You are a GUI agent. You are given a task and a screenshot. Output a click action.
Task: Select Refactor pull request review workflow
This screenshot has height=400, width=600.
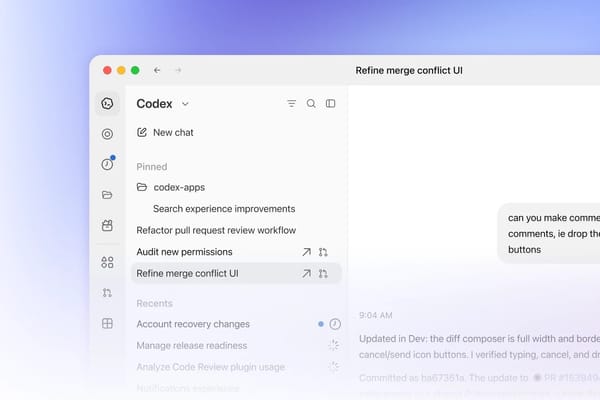[216, 230]
